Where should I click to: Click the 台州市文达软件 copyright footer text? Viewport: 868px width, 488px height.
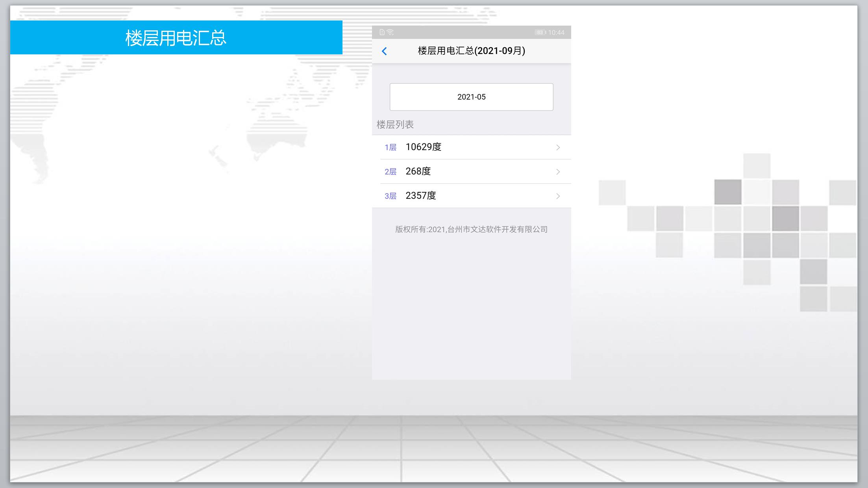(x=471, y=229)
